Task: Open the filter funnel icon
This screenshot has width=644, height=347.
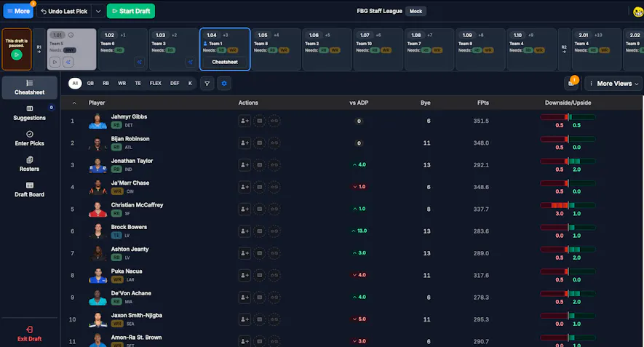Action: tap(207, 84)
